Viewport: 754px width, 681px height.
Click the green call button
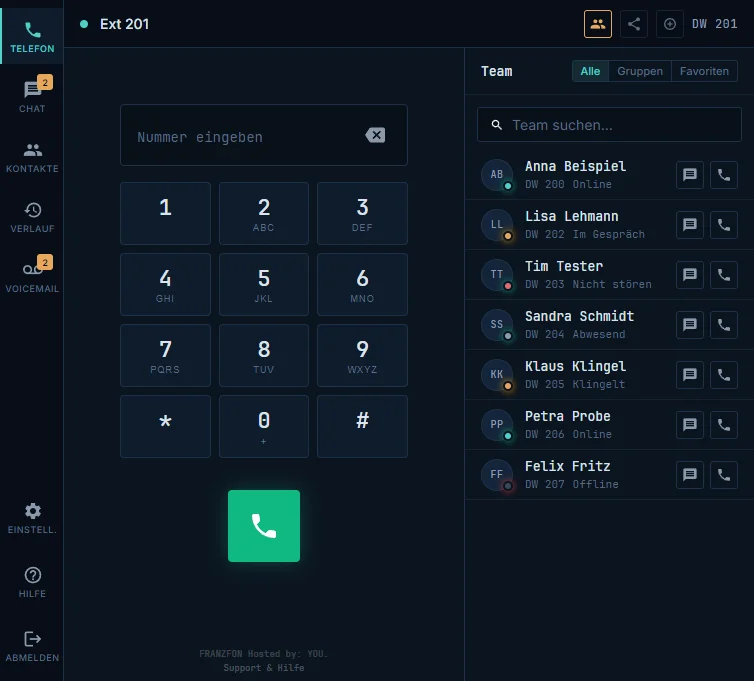click(x=264, y=526)
